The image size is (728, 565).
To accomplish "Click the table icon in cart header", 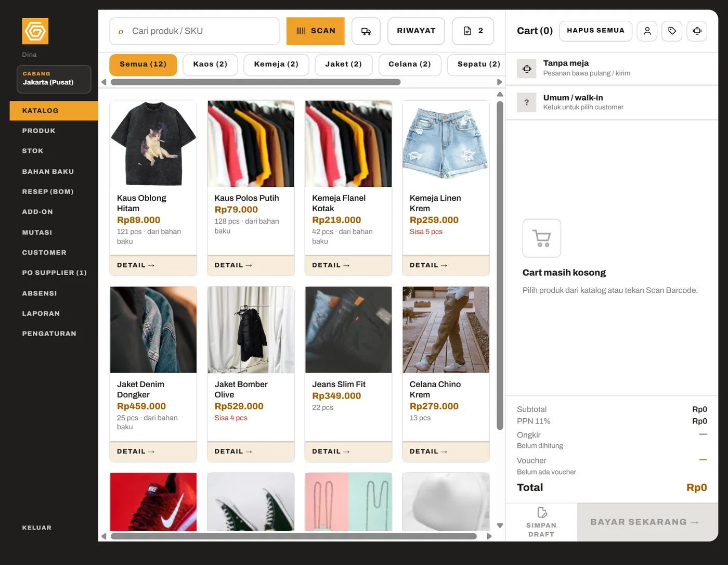I will pos(697,31).
